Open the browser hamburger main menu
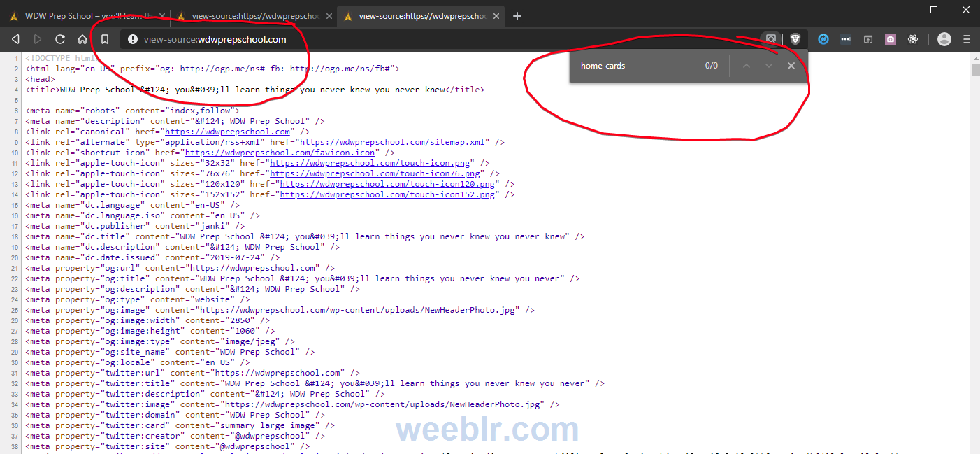The height and width of the screenshot is (475, 980). (967, 39)
